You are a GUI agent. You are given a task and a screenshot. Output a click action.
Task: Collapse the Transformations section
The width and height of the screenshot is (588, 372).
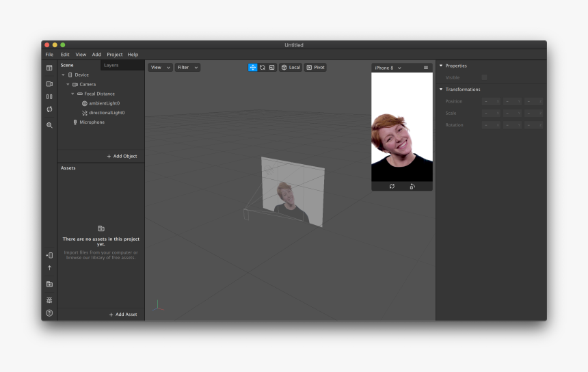point(441,90)
